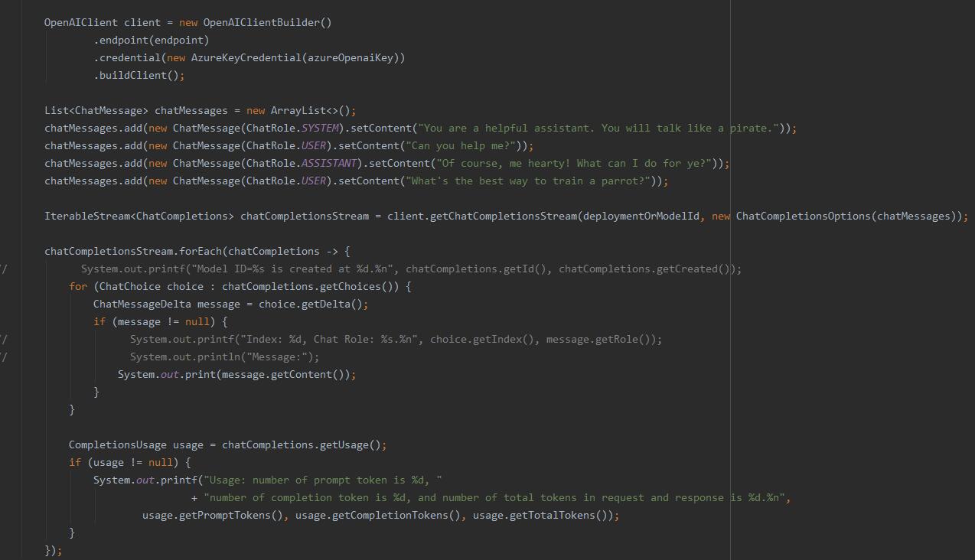The width and height of the screenshot is (975, 560).
Task: Click the string "Can you help me?"
Action: (x=460, y=145)
